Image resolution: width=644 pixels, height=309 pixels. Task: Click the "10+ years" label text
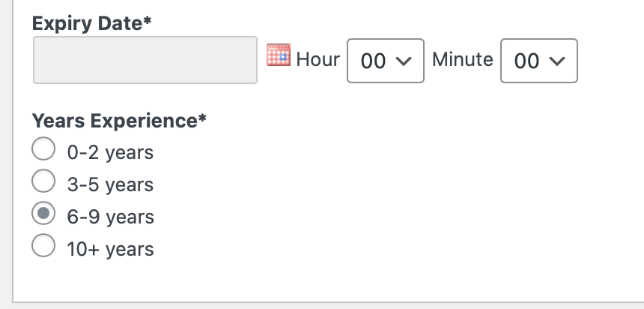coord(110,249)
